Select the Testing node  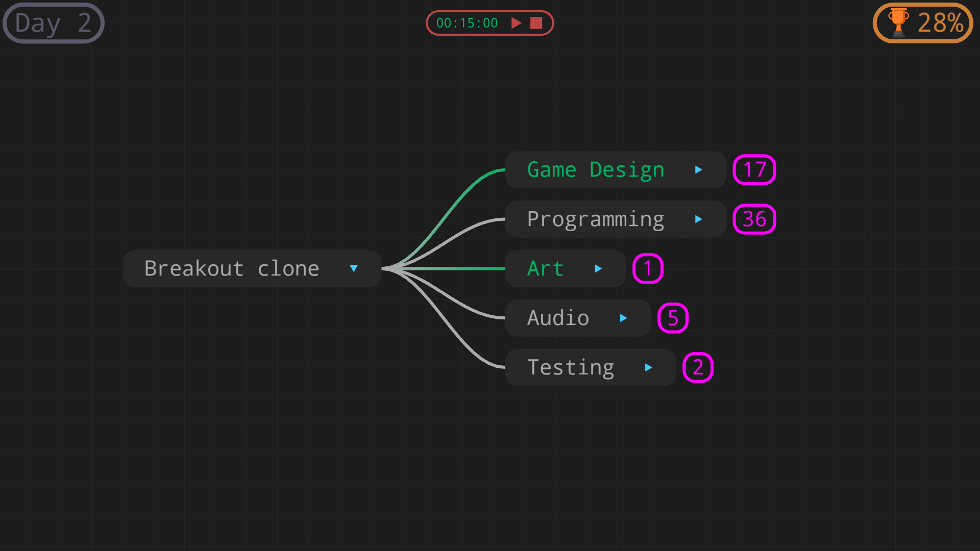(x=570, y=367)
